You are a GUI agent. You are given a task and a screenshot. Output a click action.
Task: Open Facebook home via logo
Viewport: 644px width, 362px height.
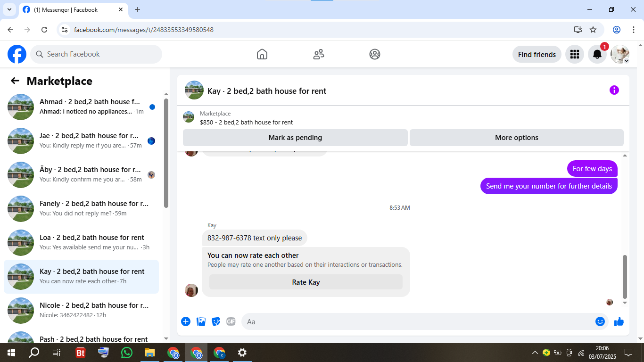click(x=17, y=54)
